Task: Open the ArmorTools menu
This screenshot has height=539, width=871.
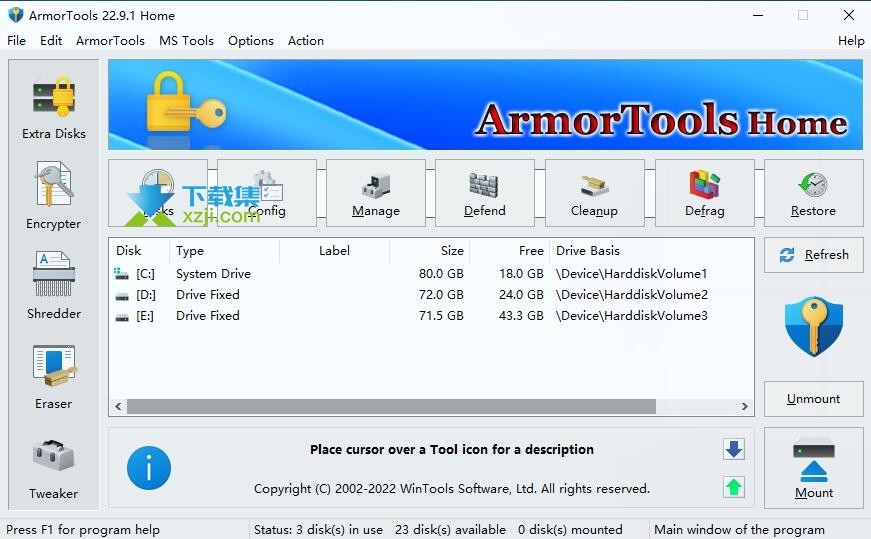Action: coord(110,41)
